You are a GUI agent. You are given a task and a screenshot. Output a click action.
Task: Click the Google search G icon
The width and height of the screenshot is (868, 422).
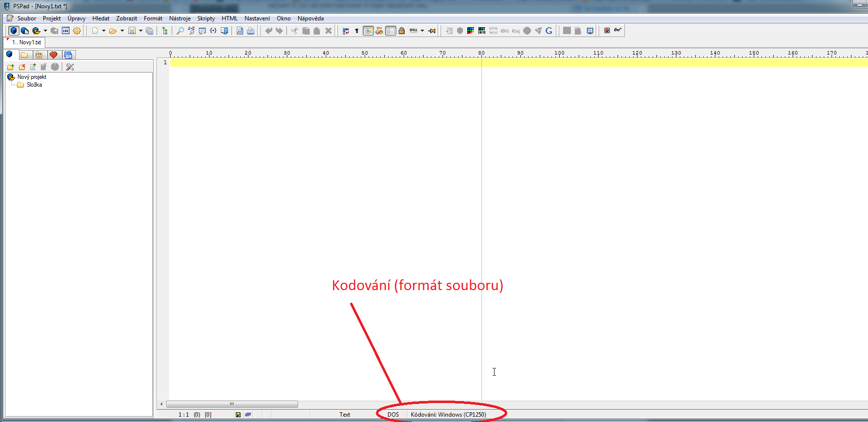(x=549, y=31)
